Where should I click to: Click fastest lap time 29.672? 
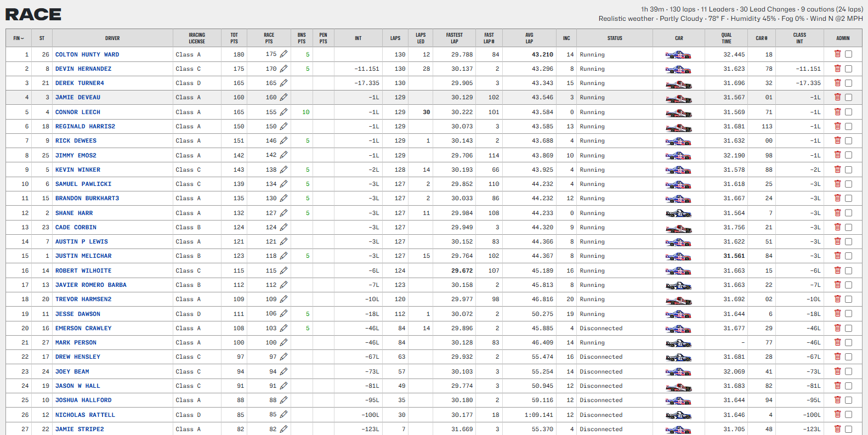coord(462,270)
